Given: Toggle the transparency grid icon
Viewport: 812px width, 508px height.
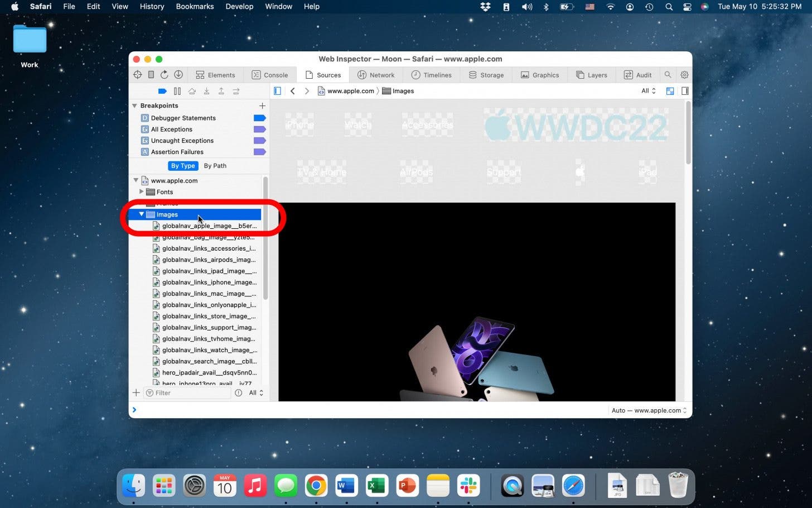Looking at the screenshot, I should (x=670, y=91).
